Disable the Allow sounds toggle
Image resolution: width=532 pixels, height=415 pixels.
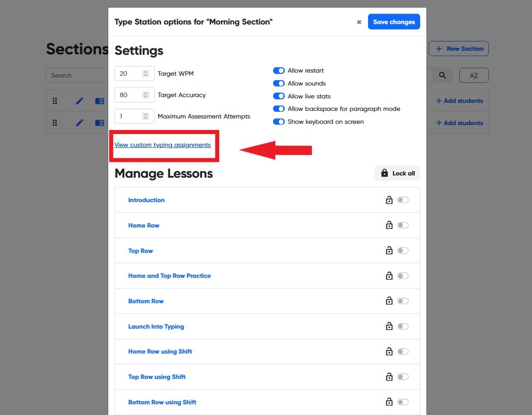tap(278, 83)
